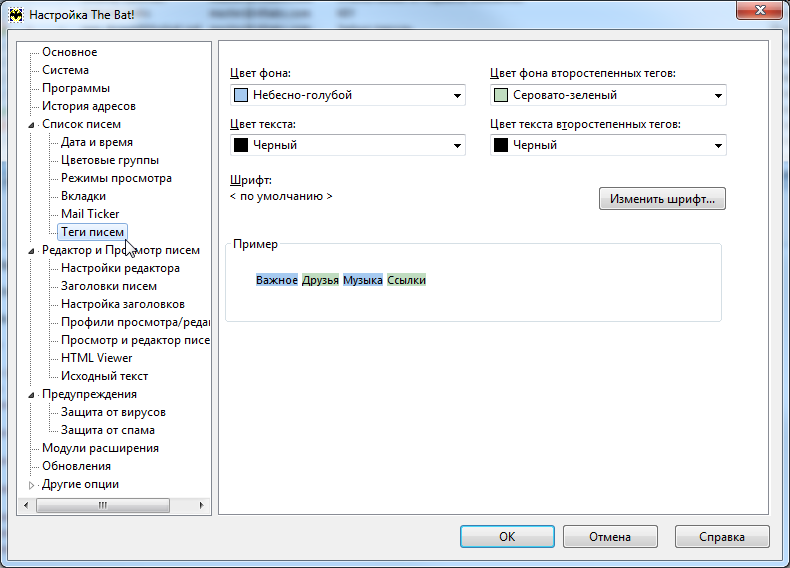
Task: Select HTML Viewer in the tree
Action: tap(97, 358)
